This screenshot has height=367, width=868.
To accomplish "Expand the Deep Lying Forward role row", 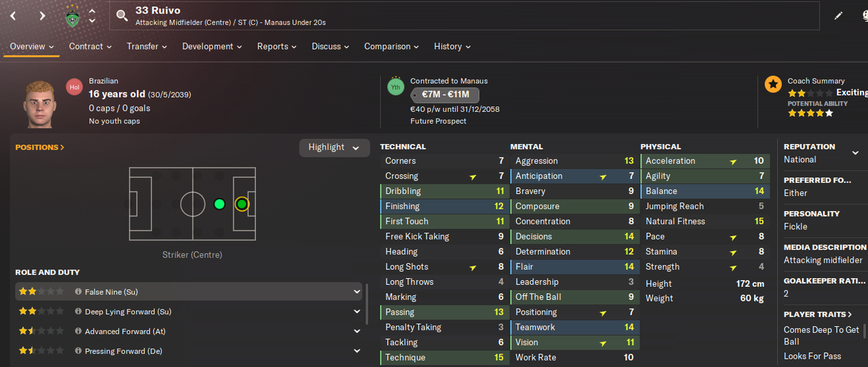I will pyautogui.click(x=357, y=312).
